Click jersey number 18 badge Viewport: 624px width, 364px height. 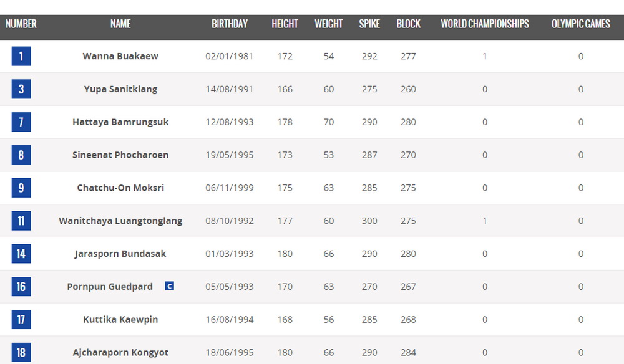(21, 353)
